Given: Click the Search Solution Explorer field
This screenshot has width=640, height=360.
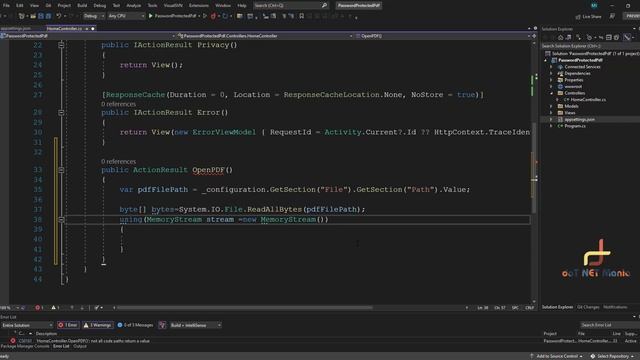Looking at the screenshot, I should [590, 46].
